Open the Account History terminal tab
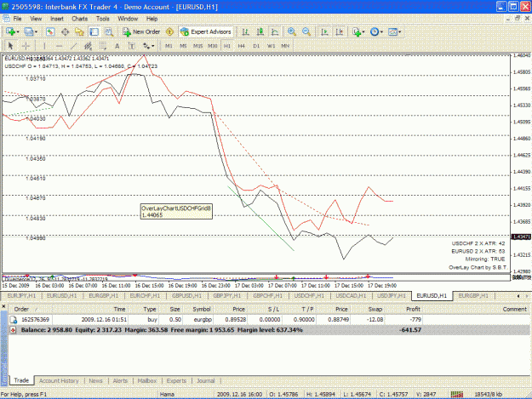This screenshot has width=532, height=399. coord(59,380)
